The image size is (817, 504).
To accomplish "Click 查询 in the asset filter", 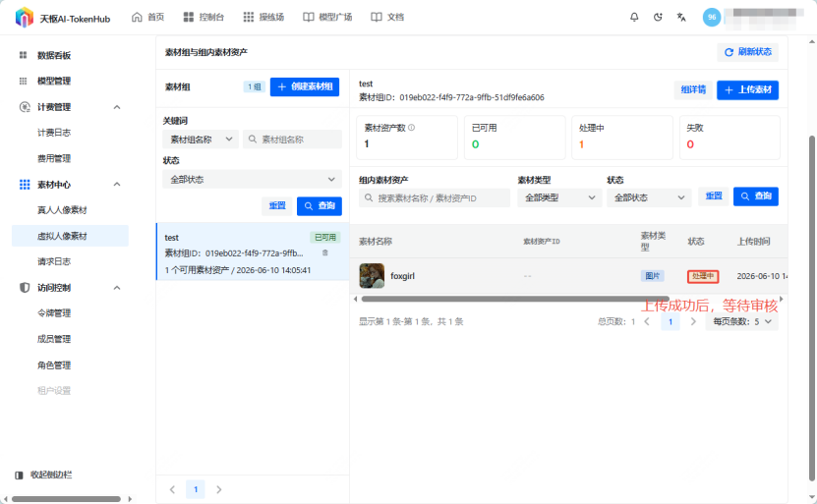I will coord(756,196).
